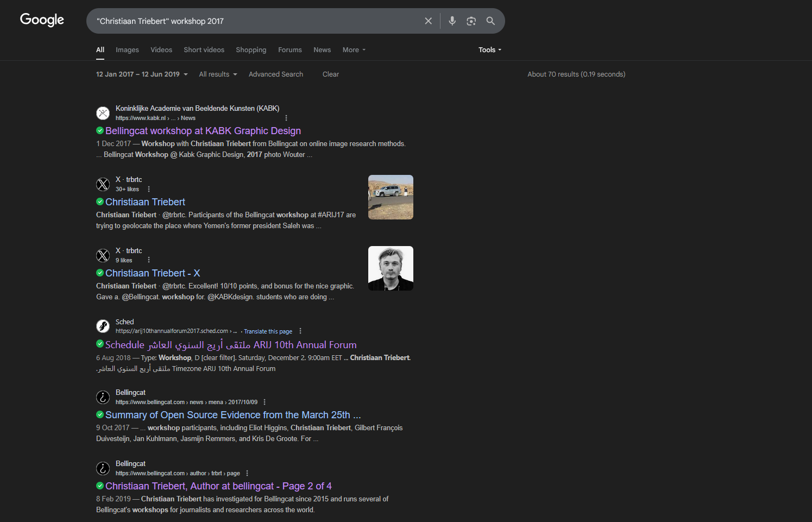The image size is (812, 522).
Task: Click the Google logo
Action: point(42,20)
